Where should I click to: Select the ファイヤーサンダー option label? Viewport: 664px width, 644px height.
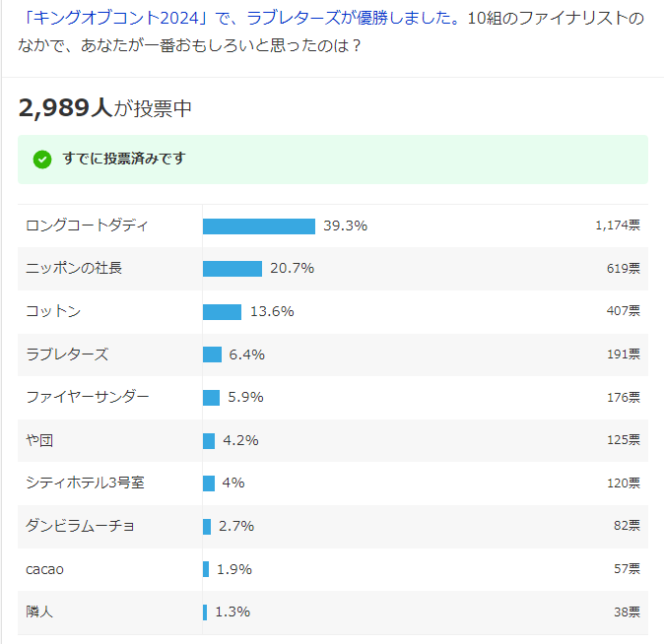[x=88, y=397]
